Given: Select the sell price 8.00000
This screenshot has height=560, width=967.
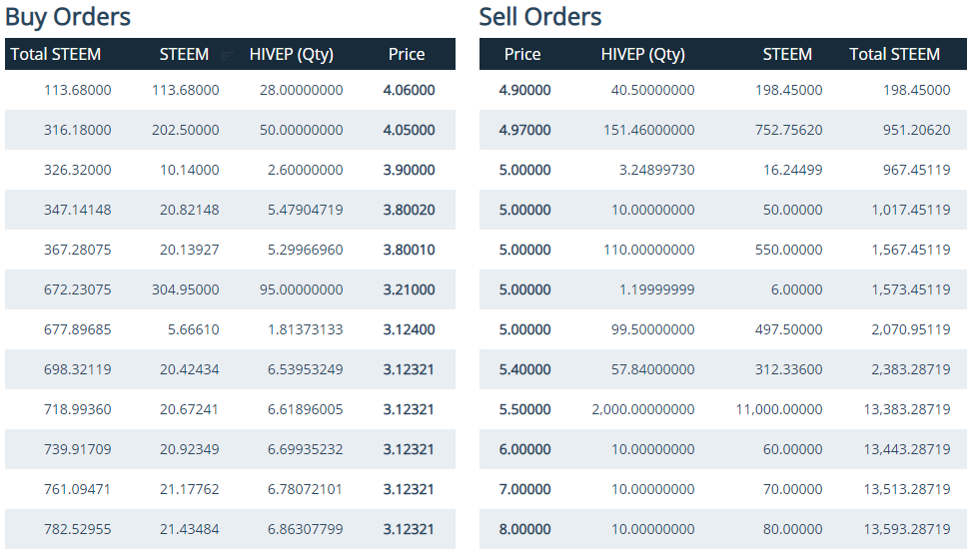Looking at the screenshot, I should tap(524, 529).
